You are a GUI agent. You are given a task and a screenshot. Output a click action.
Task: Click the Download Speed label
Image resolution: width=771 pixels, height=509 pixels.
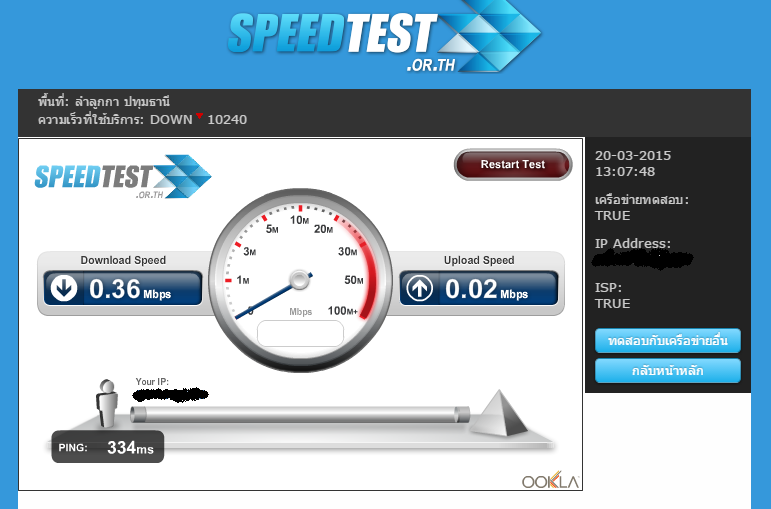(123, 260)
